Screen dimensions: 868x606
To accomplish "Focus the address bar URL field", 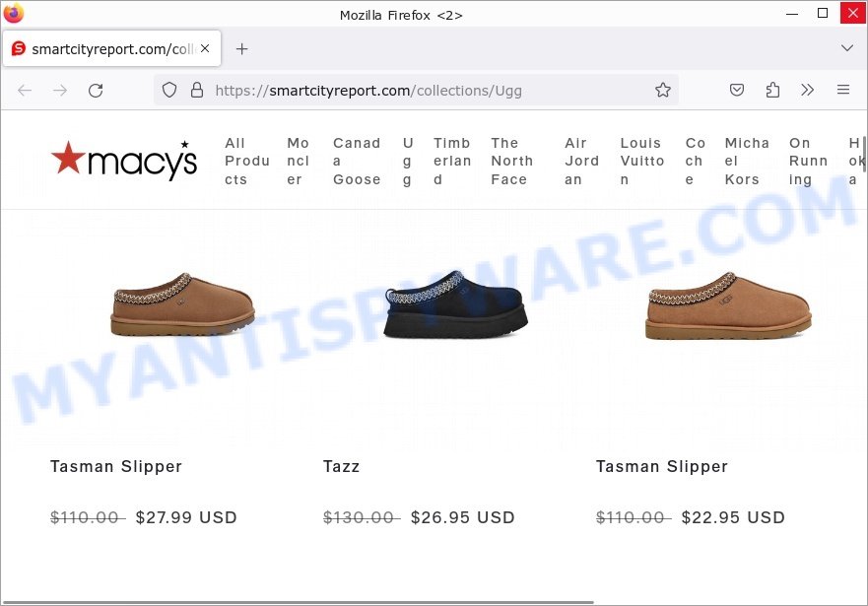I will [415, 91].
